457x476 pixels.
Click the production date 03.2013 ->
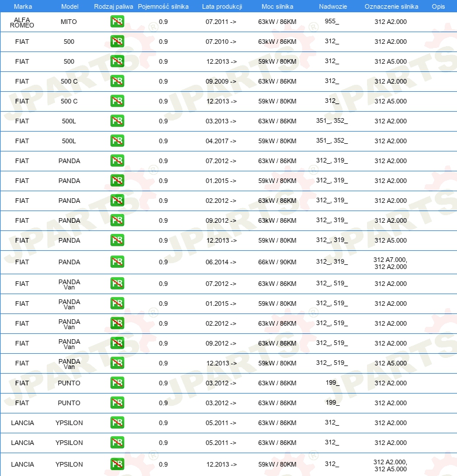tap(220, 121)
